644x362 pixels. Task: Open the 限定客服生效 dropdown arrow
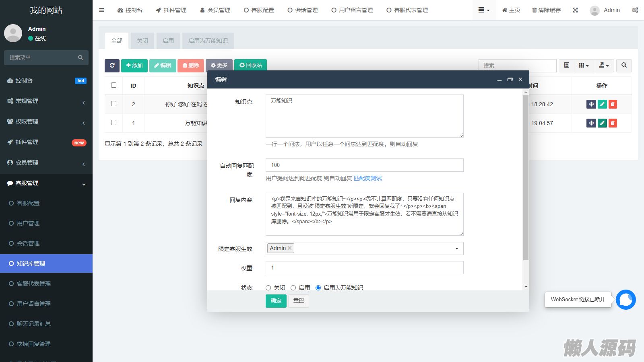[x=456, y=249]
